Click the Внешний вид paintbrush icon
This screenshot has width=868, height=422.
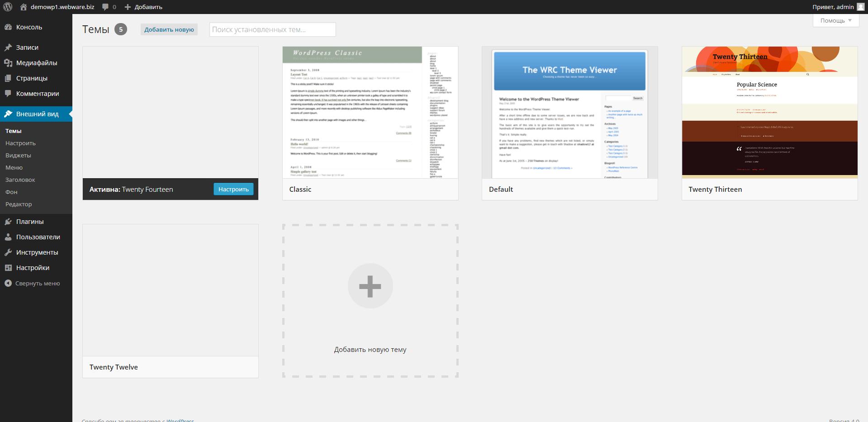tap(8, 114)
